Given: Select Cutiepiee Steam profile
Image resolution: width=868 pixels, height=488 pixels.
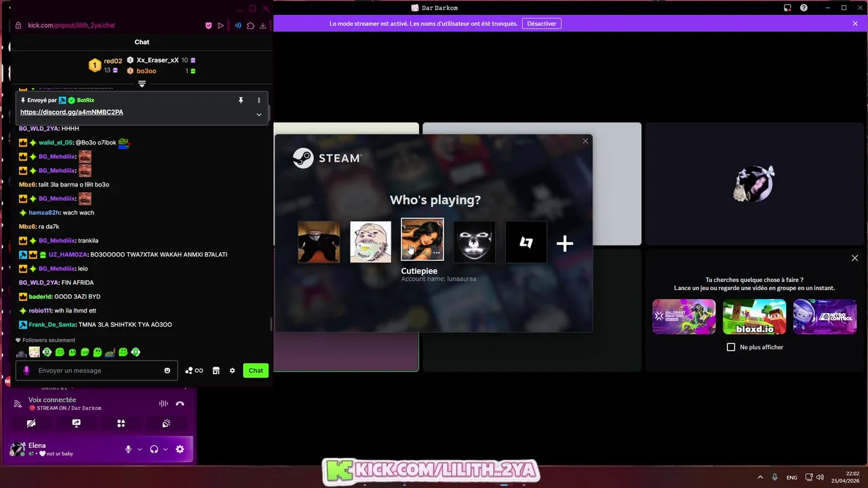Looking at the screenshot, I should tap(422, 239).
